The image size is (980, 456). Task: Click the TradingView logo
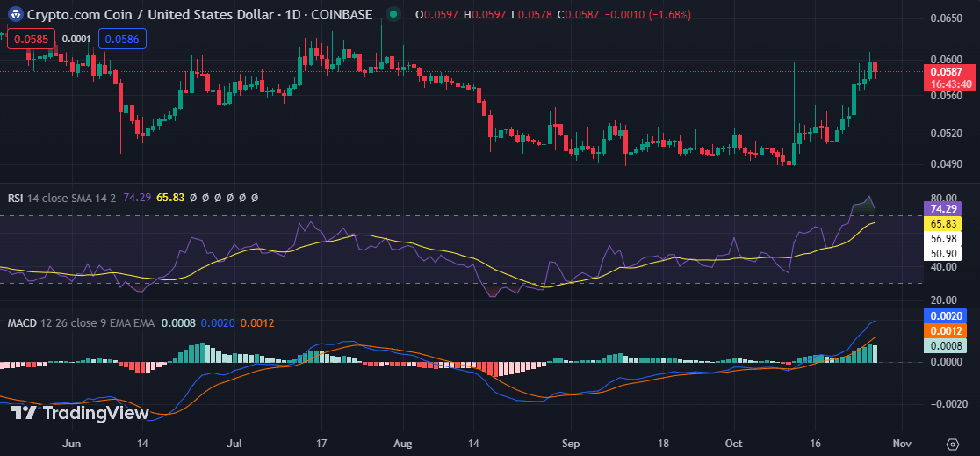tap(79, 412)
